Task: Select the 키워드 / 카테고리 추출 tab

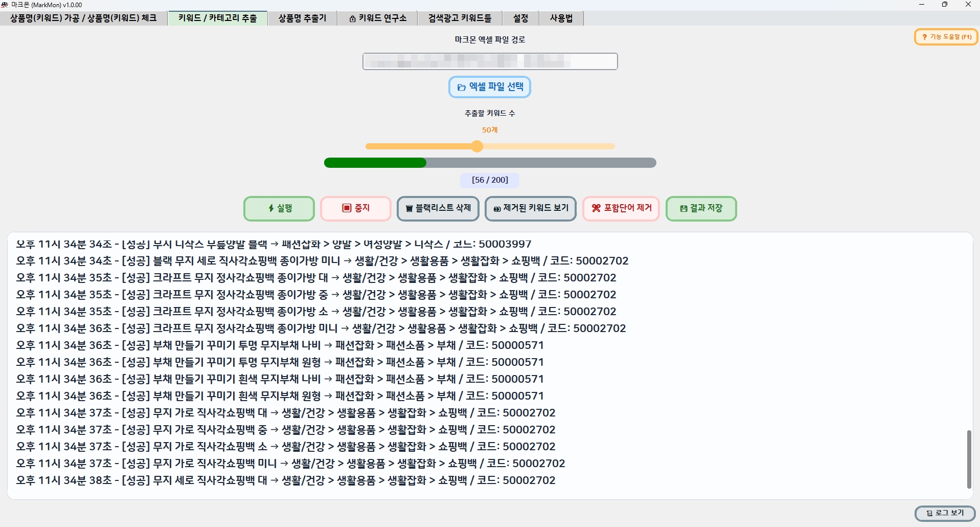Action: click(x=217, y=18)
